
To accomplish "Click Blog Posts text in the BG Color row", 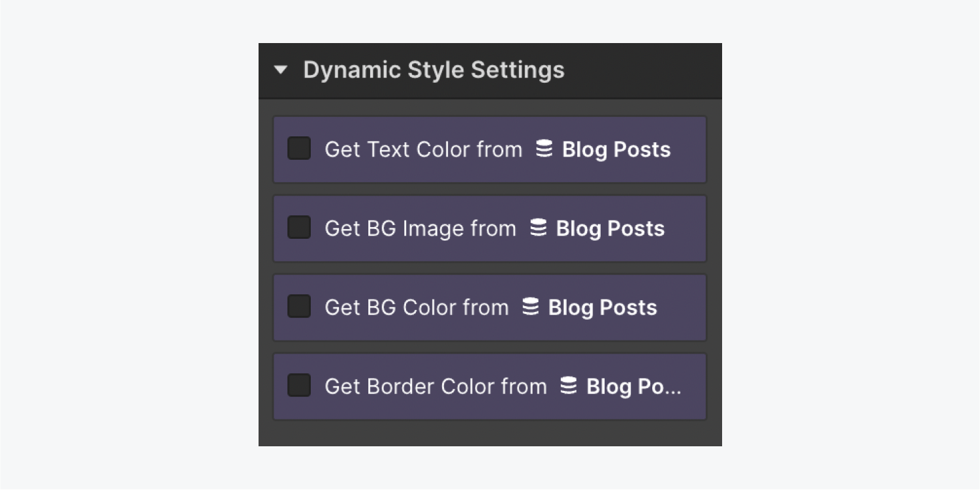I will pyautogui.click(x=601, y=307).
